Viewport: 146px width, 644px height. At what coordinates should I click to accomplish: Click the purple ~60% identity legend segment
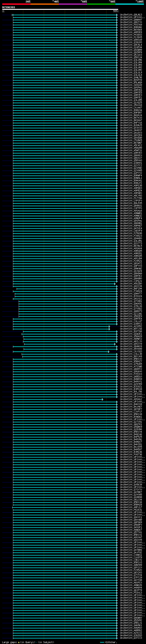73,4
